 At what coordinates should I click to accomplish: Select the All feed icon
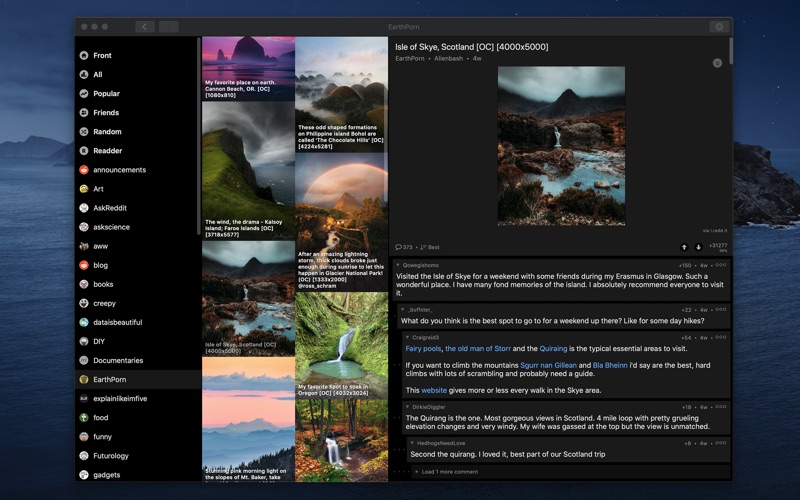pyautogui.click(x=84, y=74)
